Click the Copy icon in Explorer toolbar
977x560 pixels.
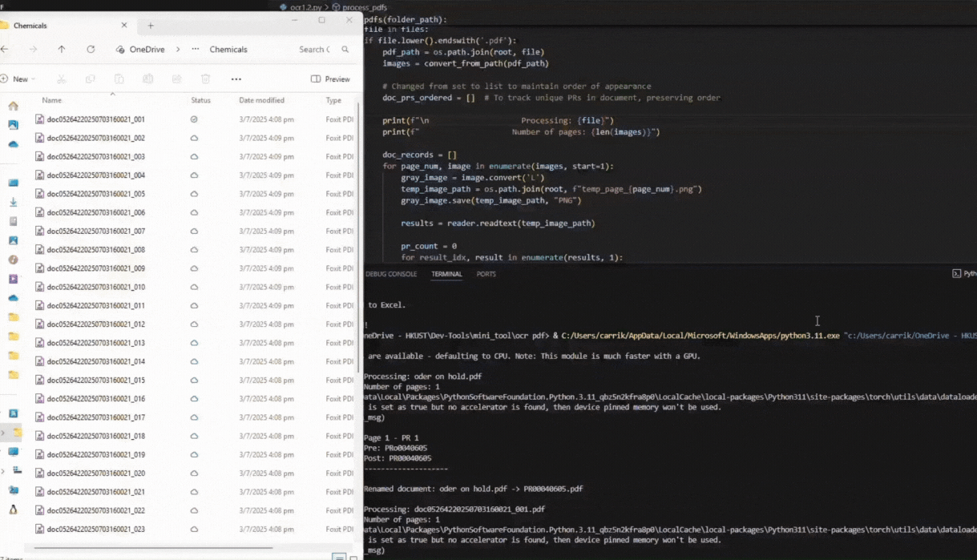pos(91,79)
